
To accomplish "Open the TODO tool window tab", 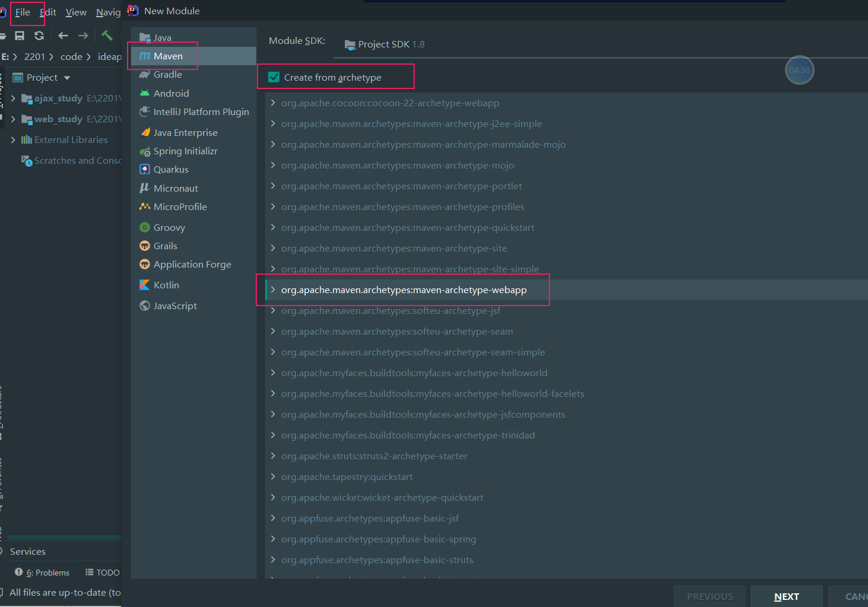I will [103, 573].
